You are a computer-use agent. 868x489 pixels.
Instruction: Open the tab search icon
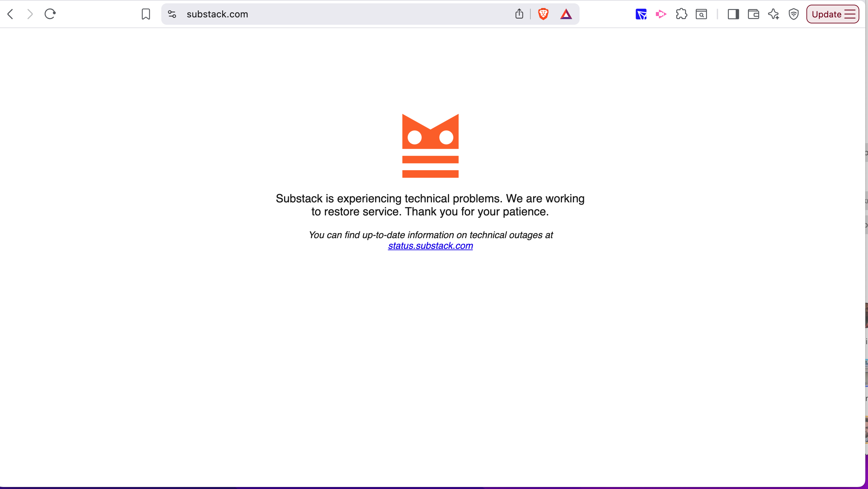pyautogui.click(x=701, y=14)
